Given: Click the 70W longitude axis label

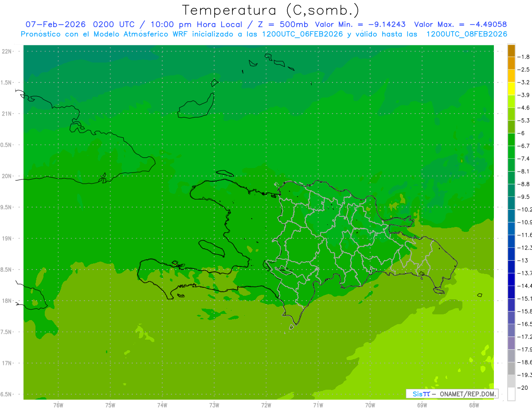Looking at the screenshot, I should click(x=370, y=405).
